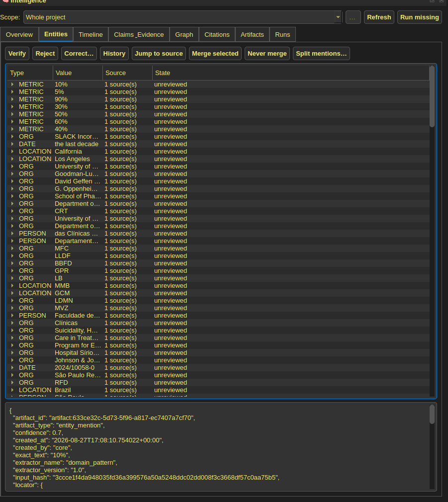Expand the ORG CRT row
448x502 pixels.
tap(12, 211)
